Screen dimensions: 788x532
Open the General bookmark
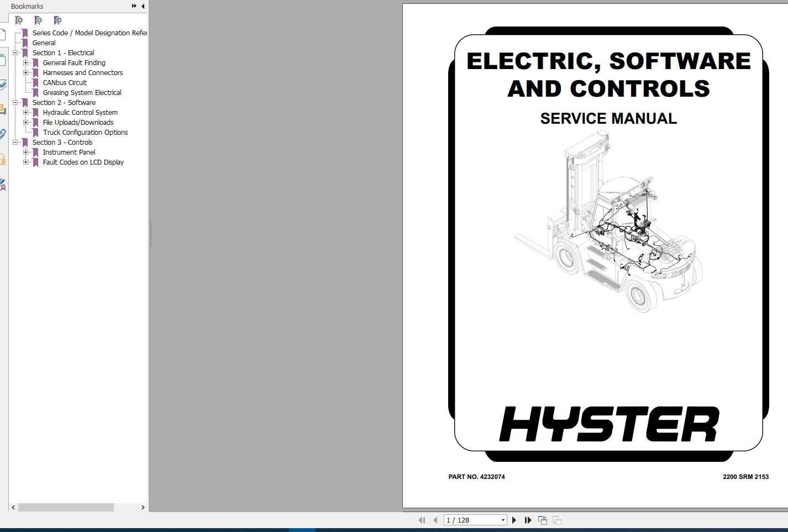click(44, 43)
